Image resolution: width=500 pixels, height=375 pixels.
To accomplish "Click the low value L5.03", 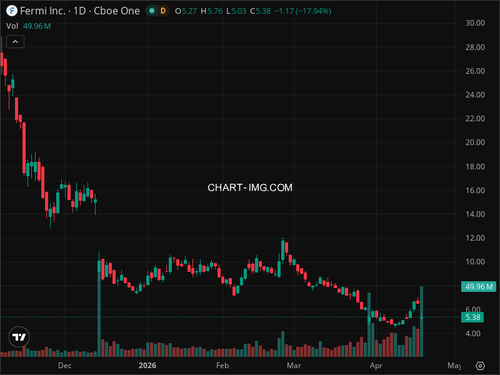I will pos(236,11).
